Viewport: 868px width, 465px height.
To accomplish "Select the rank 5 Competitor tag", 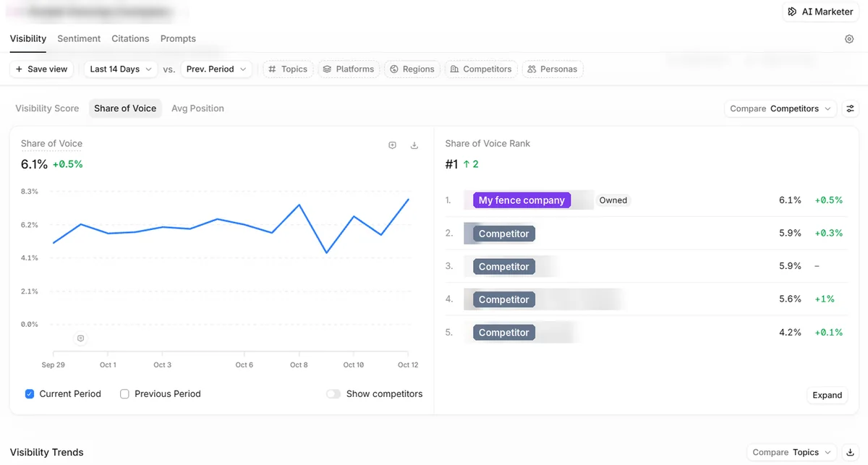I will (x=504, y=333).
